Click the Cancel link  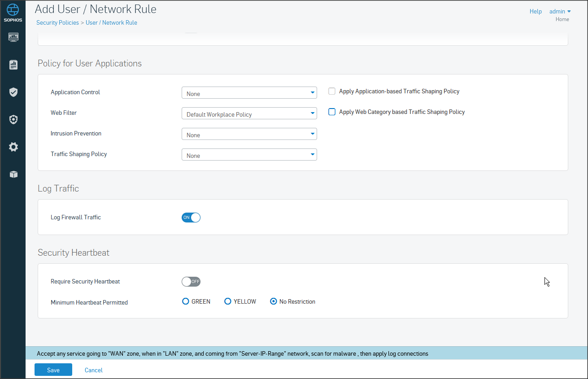(94, 370)
